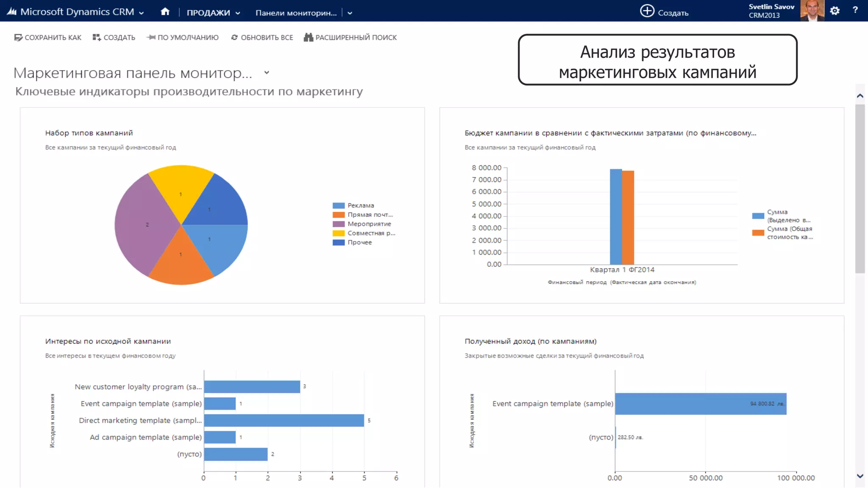The image size is (868, 488).
Task: Click the Refresh All icon
Action: 234,38
